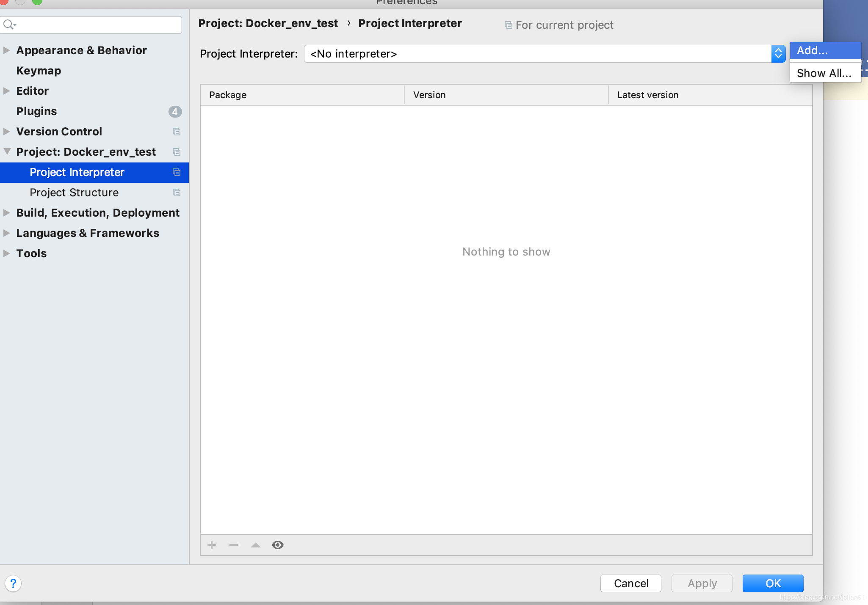Click Version Control project-level settings icon
868x605 pixels.
177,132
